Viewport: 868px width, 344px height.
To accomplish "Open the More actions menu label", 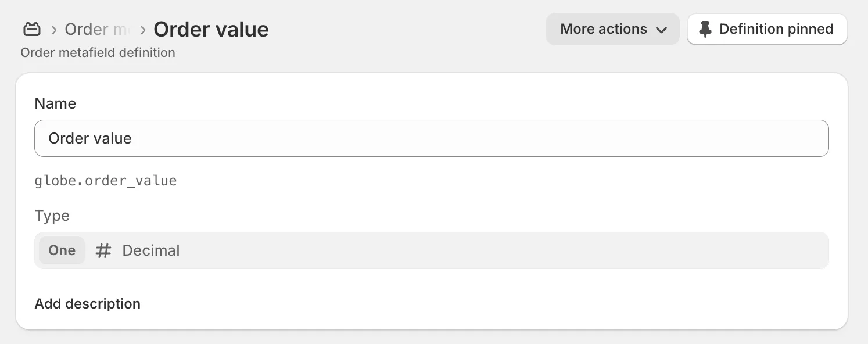I will click(x=603, y=29).
